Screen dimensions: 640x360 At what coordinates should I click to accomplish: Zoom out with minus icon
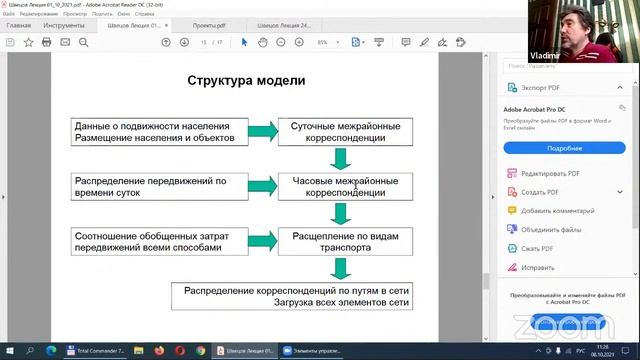tap(281, 42)
